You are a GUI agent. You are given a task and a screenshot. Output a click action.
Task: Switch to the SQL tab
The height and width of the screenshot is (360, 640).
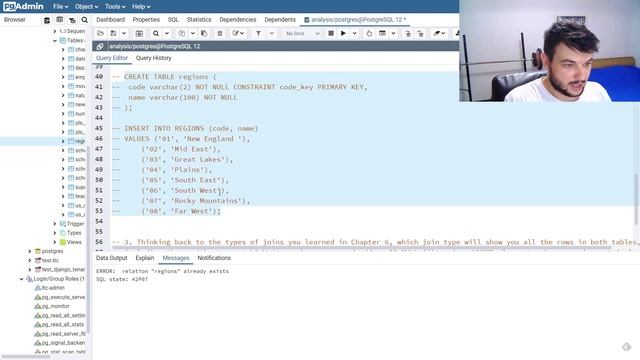click(173, 20)
